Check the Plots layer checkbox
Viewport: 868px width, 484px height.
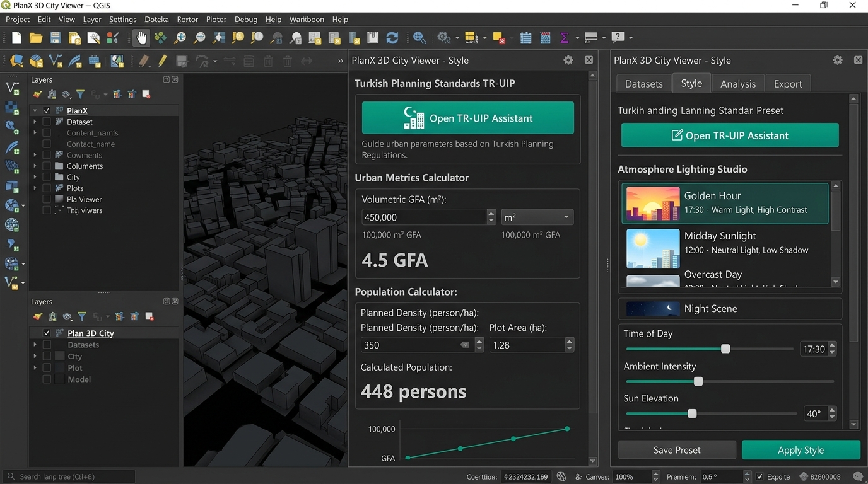click(x=47, y=188)
